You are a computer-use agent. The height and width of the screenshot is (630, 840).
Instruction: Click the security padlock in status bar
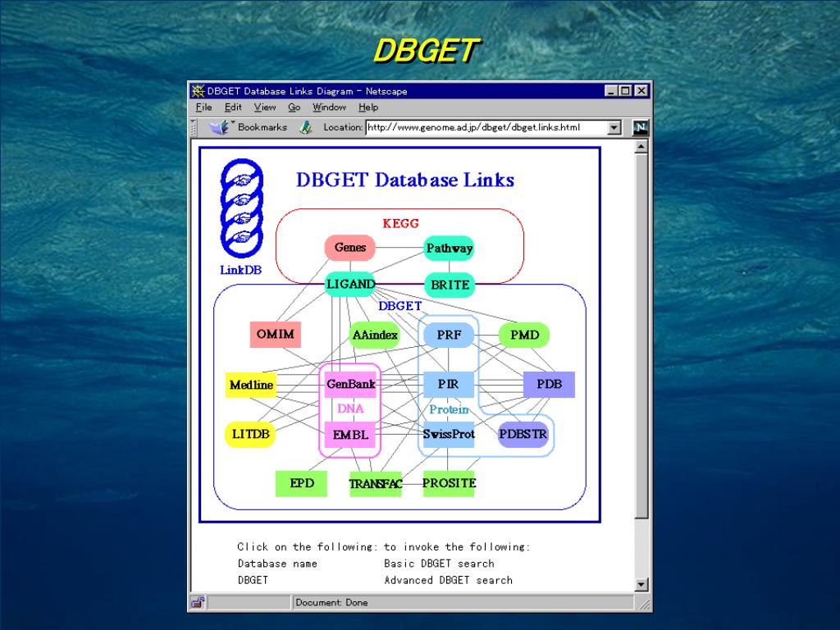point(198,603)
